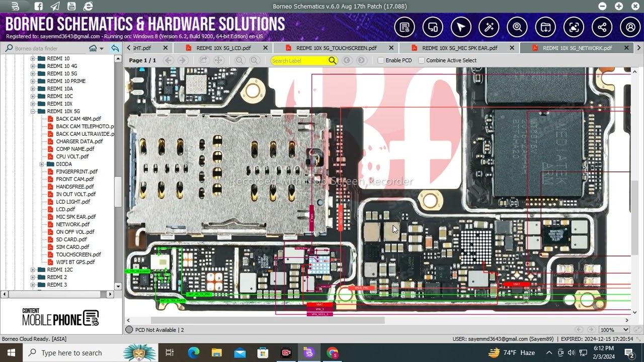The image size is (644, 362).
Task: Go to previous page arrow
Action: [169, 60]
